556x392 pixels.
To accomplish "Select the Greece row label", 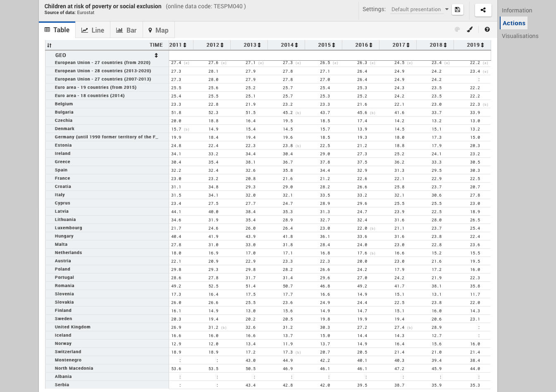I will tap(62, 162).
